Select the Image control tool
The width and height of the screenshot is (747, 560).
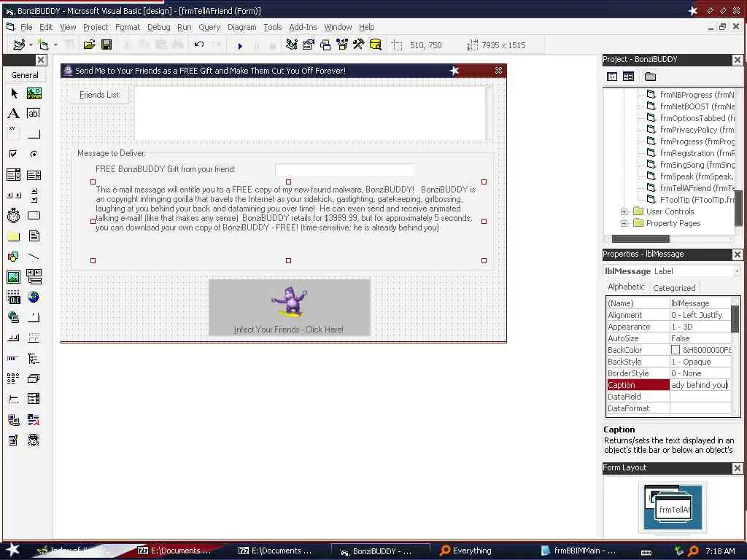[14, 276]
